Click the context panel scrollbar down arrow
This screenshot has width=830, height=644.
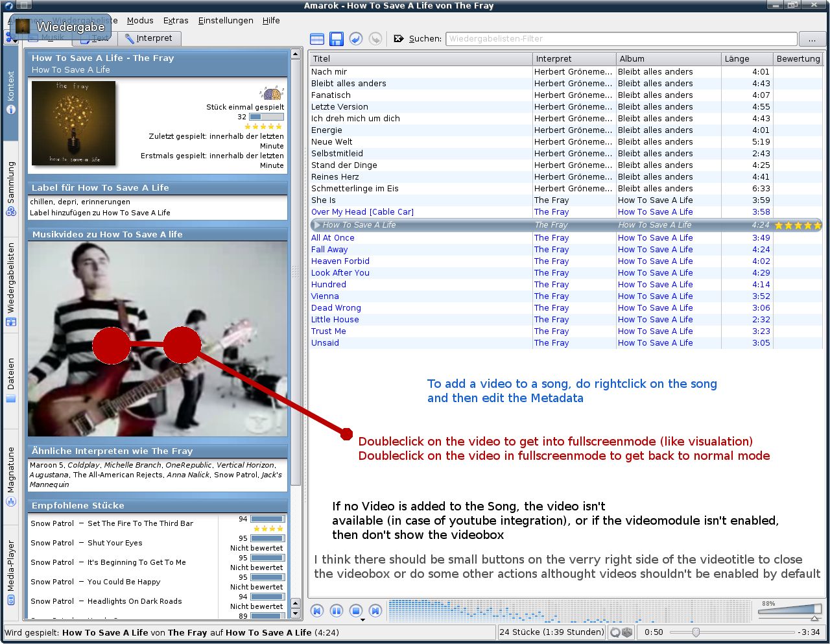pyautogui.click(x=296, y=614)
